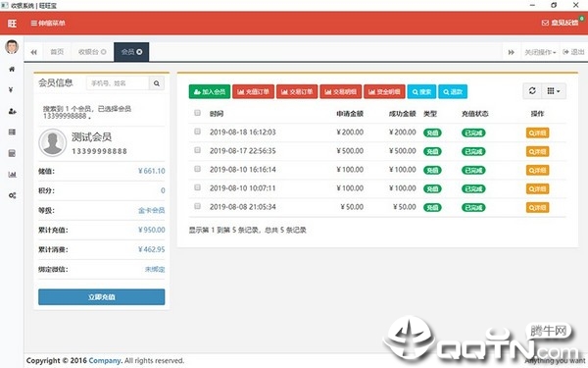
Task: Click the calculator icon in sidebar
Action: pos(12,153)
